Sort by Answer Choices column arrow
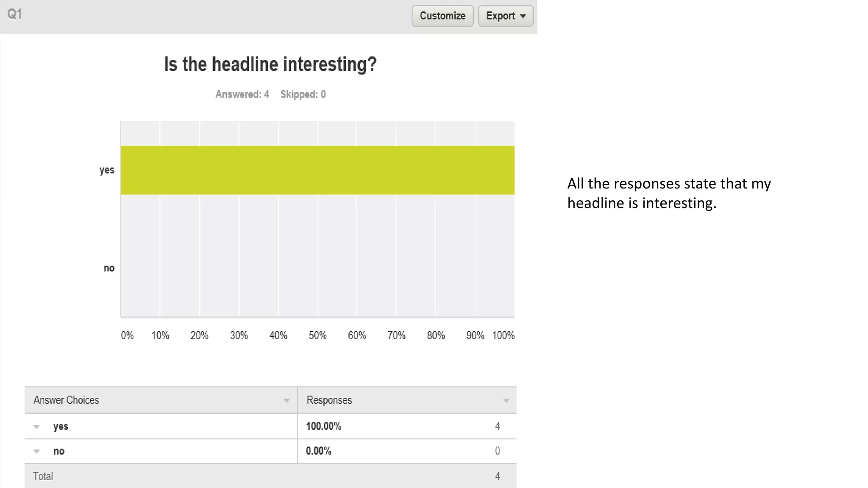 (x=287, y=401)
